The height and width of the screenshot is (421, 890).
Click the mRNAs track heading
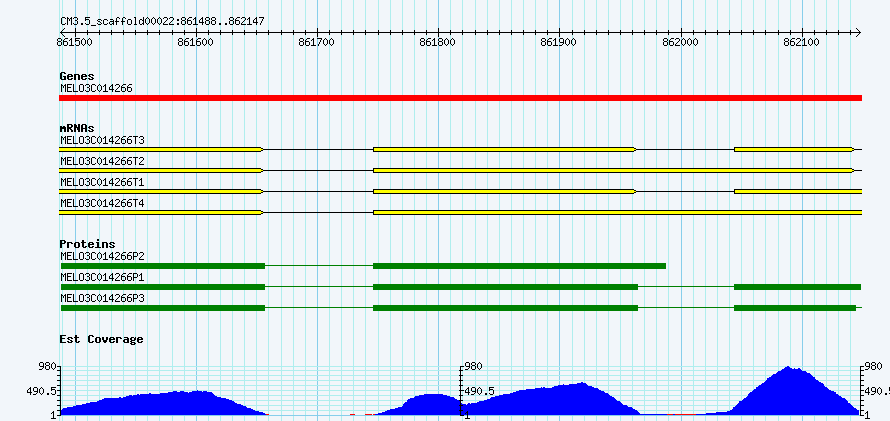point(77,128)
